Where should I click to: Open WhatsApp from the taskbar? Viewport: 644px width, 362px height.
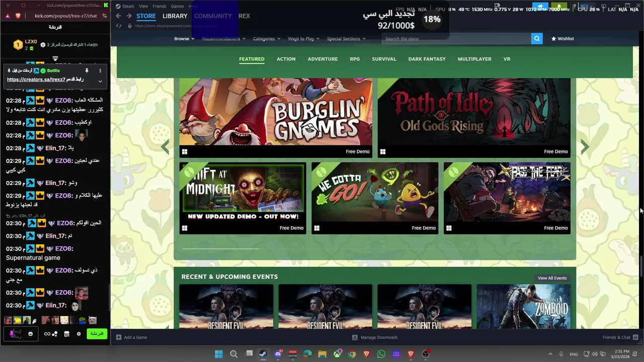(x=381, y=354)
